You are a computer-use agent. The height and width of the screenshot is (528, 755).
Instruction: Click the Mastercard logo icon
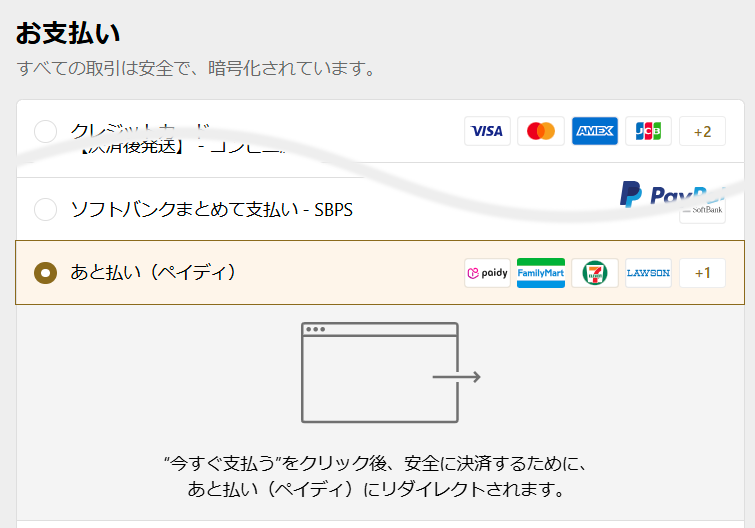click(541, 131)
